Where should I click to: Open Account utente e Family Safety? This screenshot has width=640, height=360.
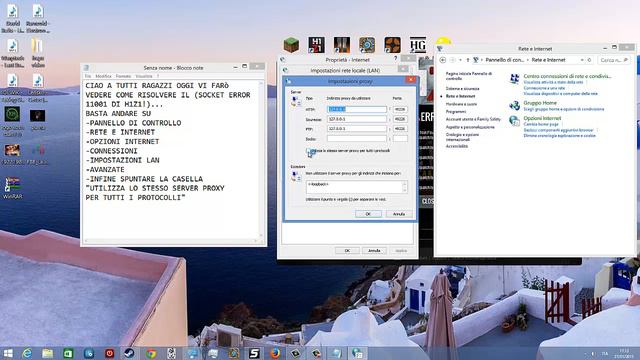coord(473,119)
